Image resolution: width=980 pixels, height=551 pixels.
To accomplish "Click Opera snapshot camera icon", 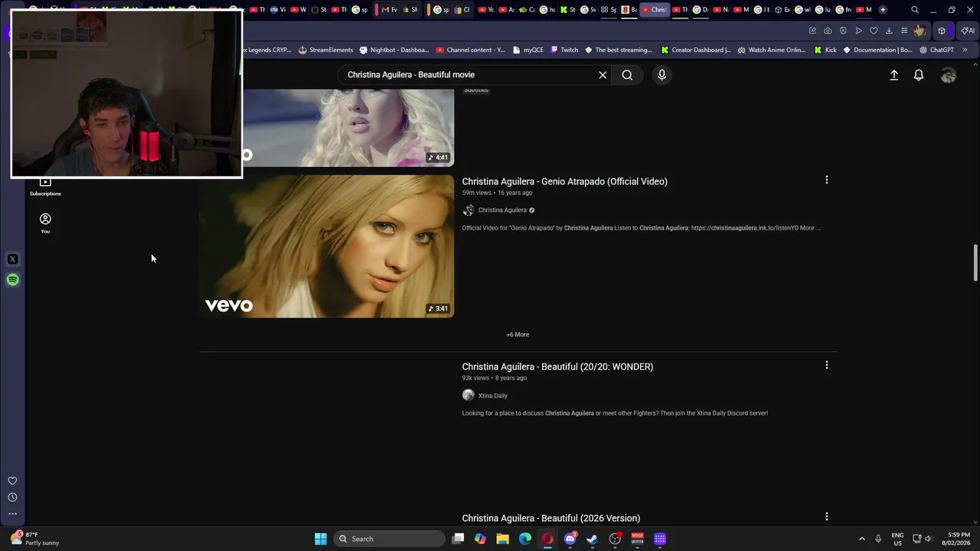I will pyautogui.click(x=828, y=31).
